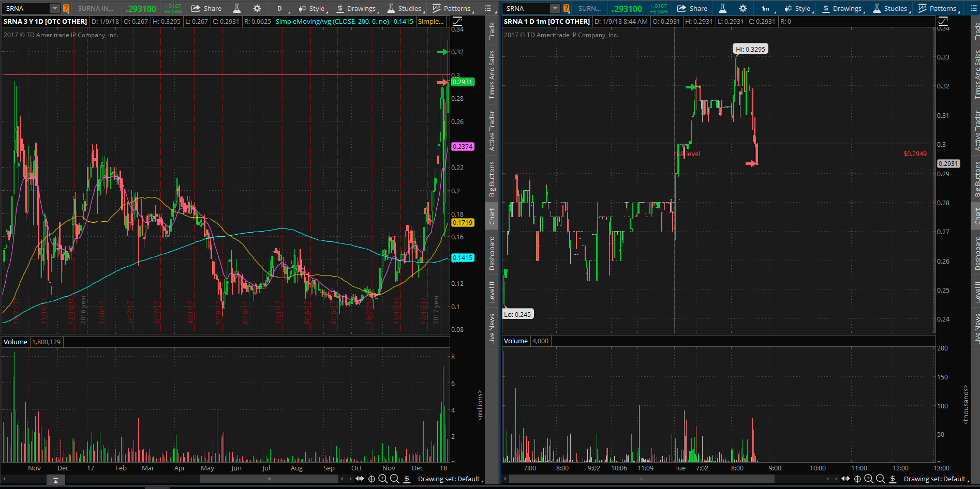The height and width of the screenshot is (489, 980).
Task: Select the Chart sidebar tab (left panel)
Action: (492, 216)
